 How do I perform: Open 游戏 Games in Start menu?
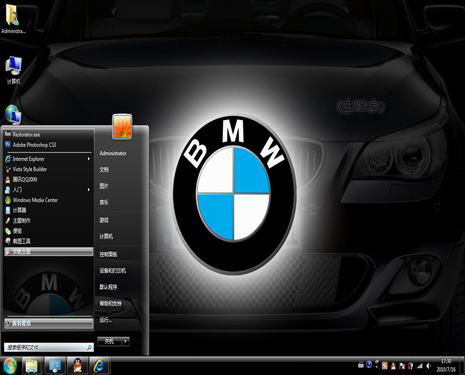click(x=104, y=220)
